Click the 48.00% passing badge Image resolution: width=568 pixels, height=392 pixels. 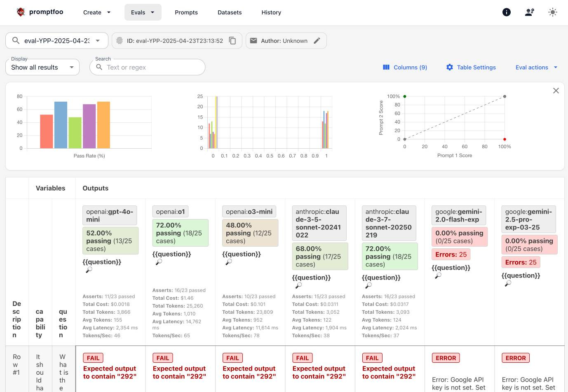click(250, 233)
